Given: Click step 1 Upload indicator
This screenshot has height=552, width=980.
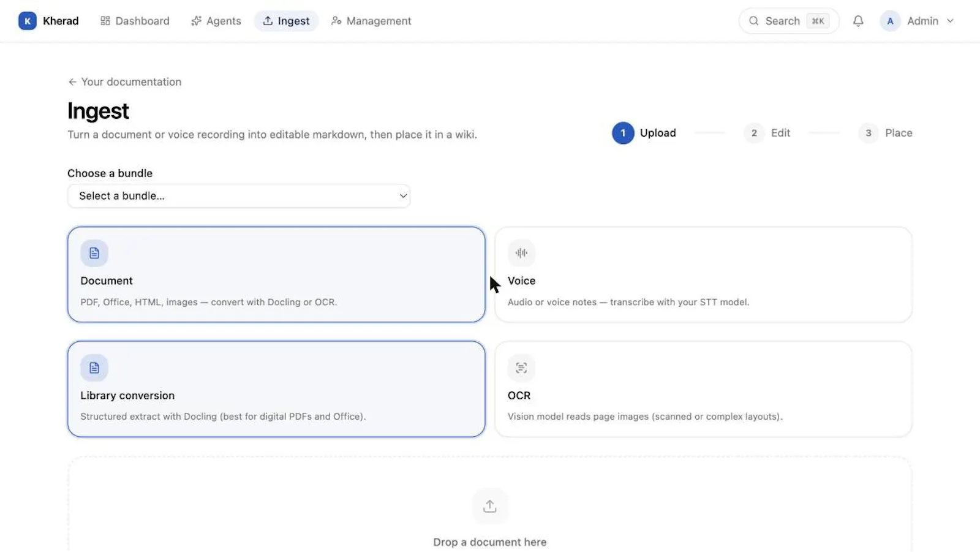Looking at the screenshot, I should [x=644, y=133].
